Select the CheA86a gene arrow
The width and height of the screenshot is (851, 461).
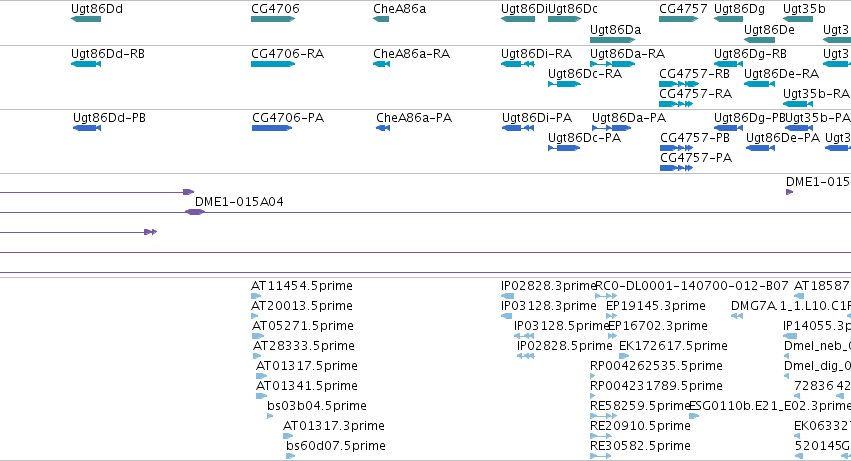coord(381,19)
